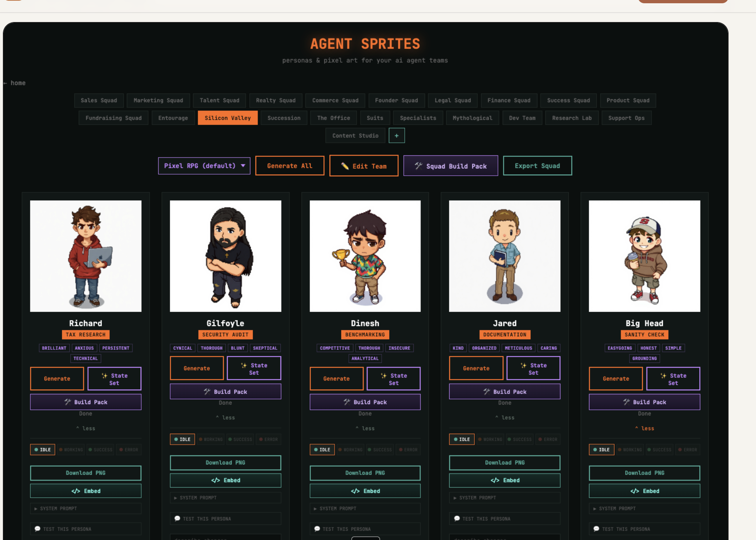Image resolution: width=756 pixels, height=540 pixels.
Task: Click chat bubble icon for Gilfoyle's persona test
Action: click(x=177, y=518)
